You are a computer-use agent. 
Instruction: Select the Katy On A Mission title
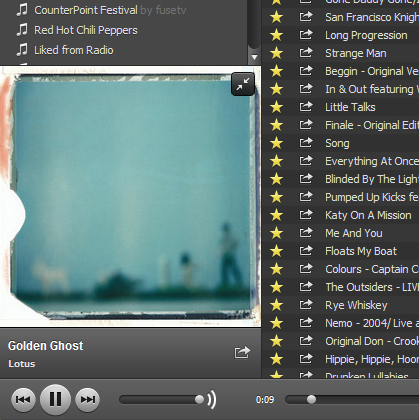pos(368,215)
